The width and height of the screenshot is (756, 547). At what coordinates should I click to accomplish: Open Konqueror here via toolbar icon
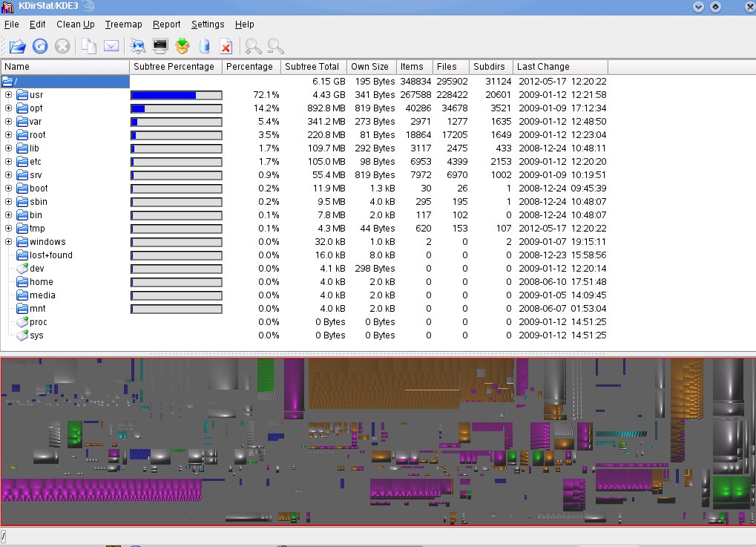pyautogui.click(x=137, y=47)
